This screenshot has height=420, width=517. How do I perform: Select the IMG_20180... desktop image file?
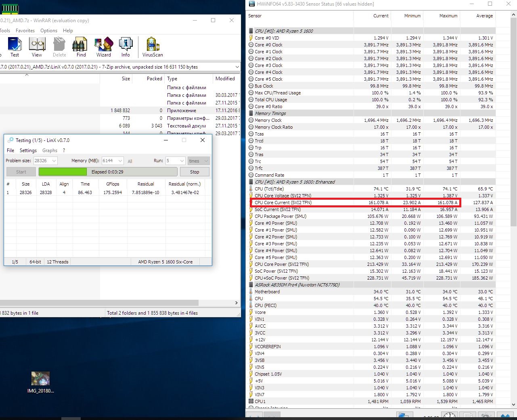40,382
